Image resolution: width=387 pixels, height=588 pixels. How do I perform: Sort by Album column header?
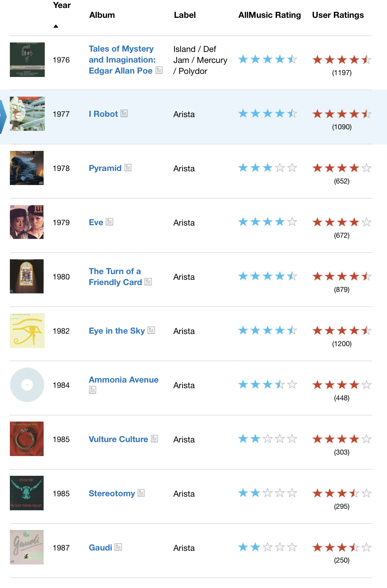pos(102,15)
